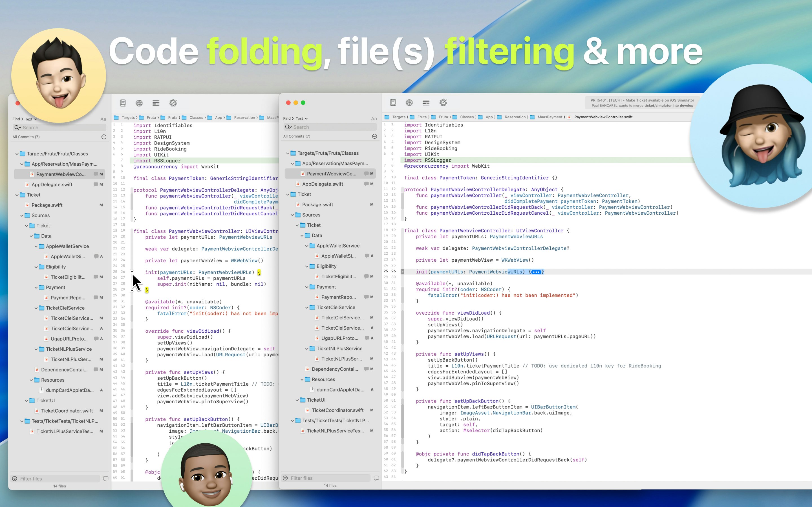Click the globe icon in right window toolbar
Image resolution: width=812 pixels, height=507 pixels.
click(409, 103)
